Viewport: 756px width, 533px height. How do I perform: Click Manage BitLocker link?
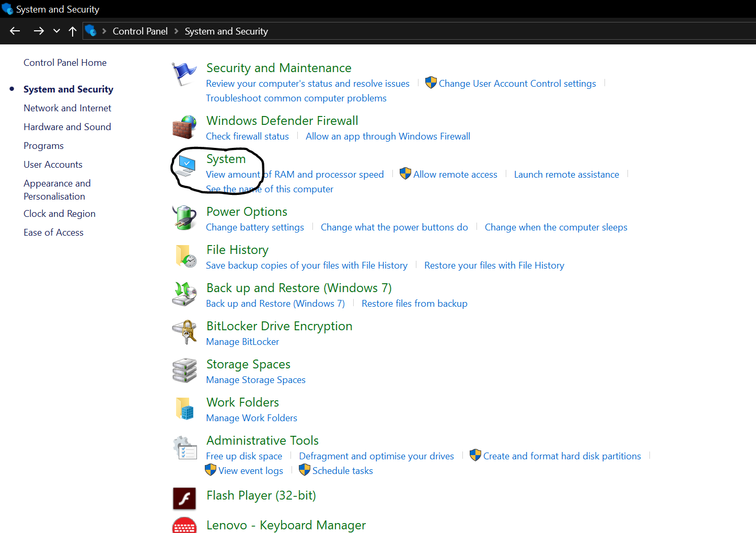pyautogui.click(x=242, y=342)
